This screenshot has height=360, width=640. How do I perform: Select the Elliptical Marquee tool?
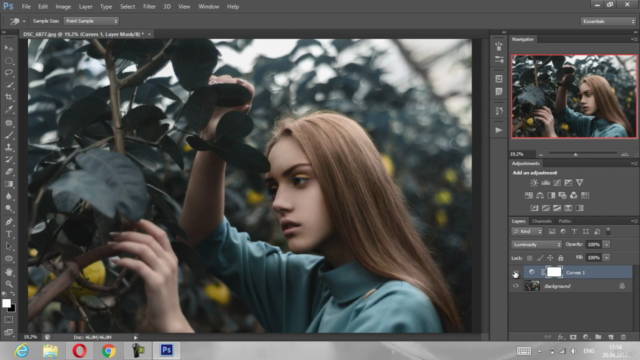[x=9, y=61]
